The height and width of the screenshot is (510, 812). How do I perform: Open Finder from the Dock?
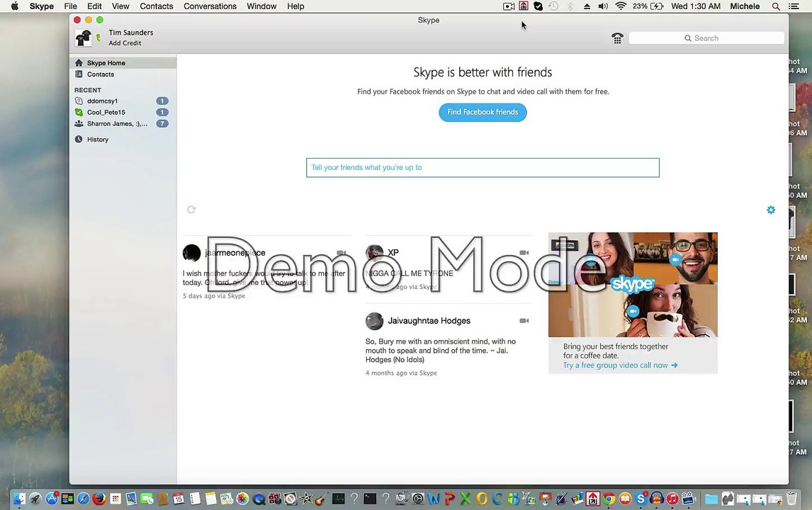(19, 499)
